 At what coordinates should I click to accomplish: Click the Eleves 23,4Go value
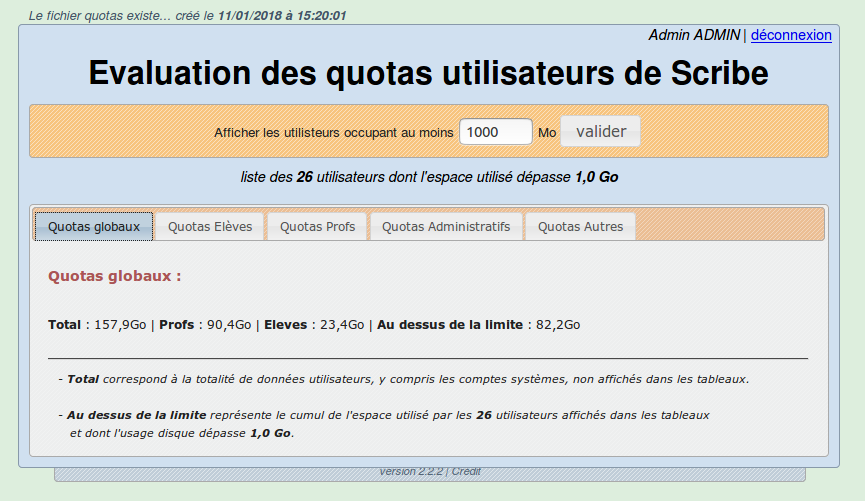tap(338, 325)
